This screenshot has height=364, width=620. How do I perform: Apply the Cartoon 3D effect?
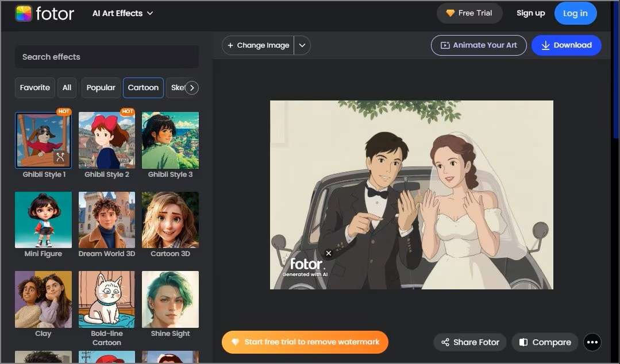coord(171,220)
